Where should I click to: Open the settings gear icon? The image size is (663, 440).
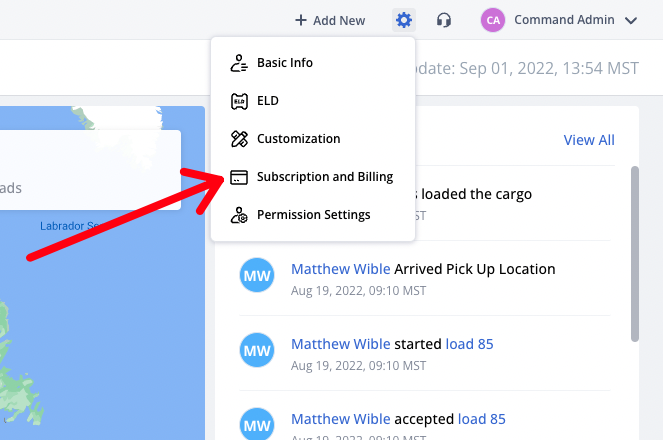coord(404,20)
